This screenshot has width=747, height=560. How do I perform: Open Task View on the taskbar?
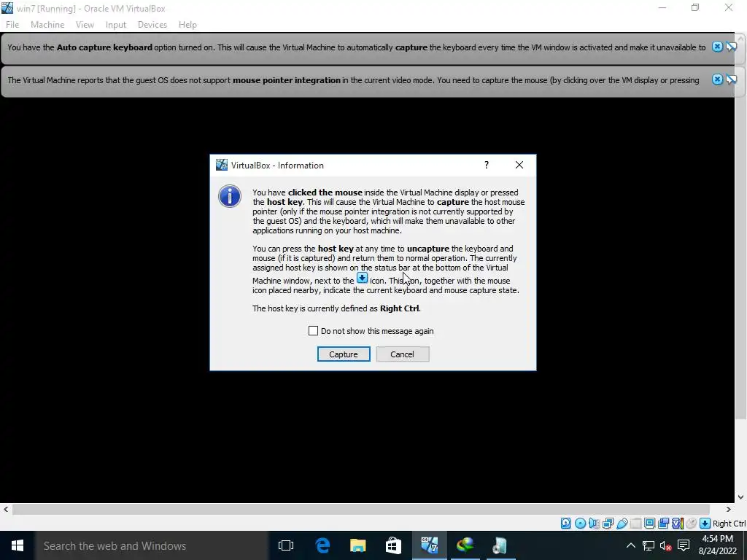tap(286, 545)
